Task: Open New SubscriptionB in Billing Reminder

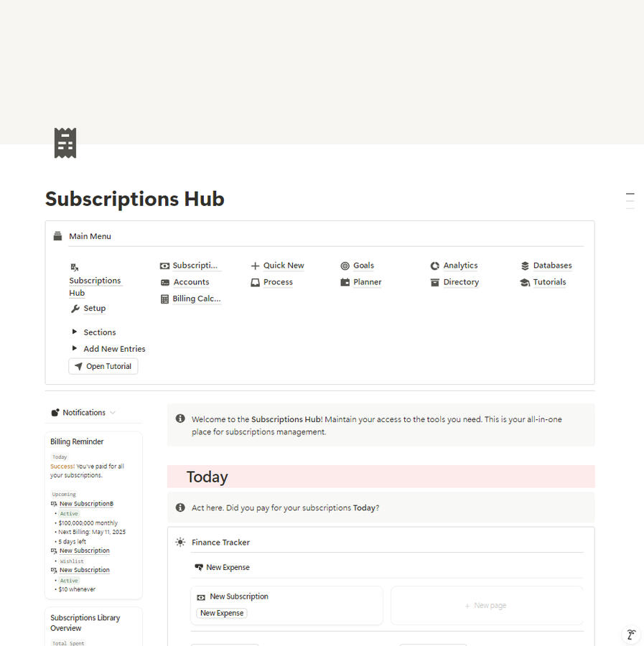Action: coord(86,504)
